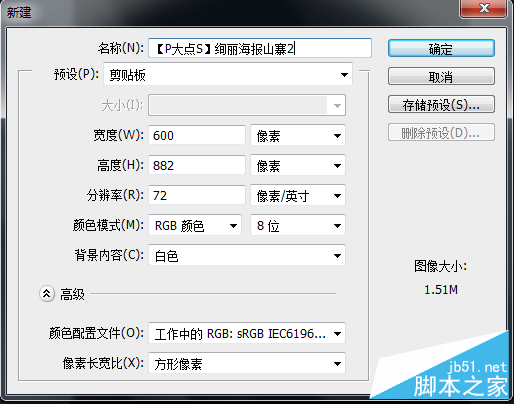Open the bit depth dropdown showing 8 位
Screen dimensions: 514x404
[x=298, y=226]
